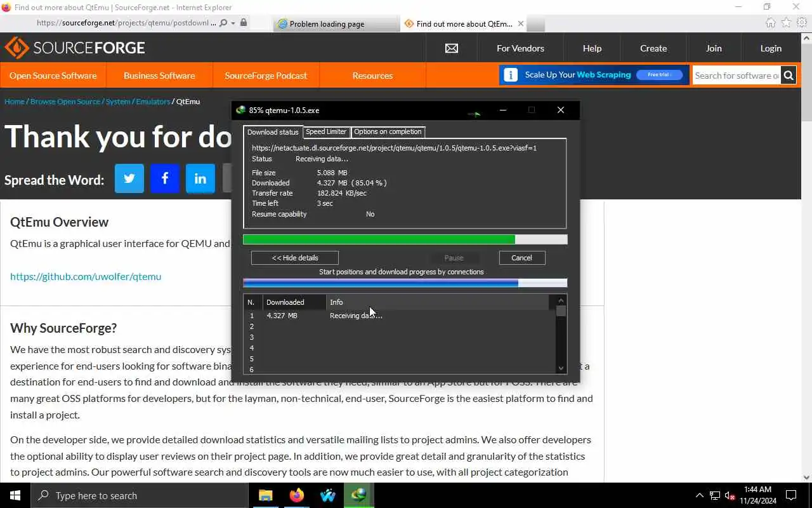
Task: Click the info icon on the web scraping ad
Action: coord(511,75)
